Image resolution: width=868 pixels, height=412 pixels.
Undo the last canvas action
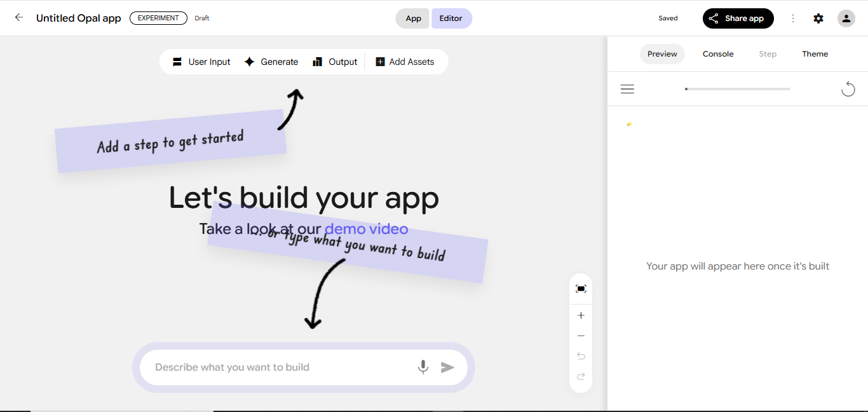tap(580, 356)
